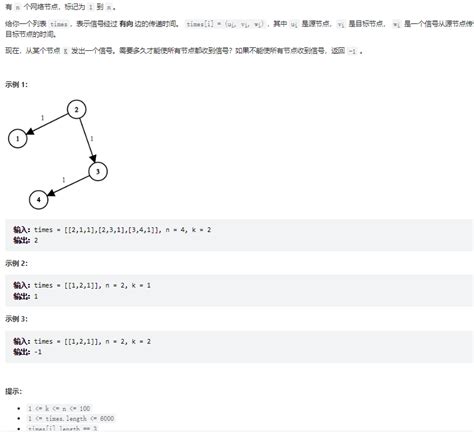Click graph node 2 in the diagram

pyautogui.click(x=77, y=109)
